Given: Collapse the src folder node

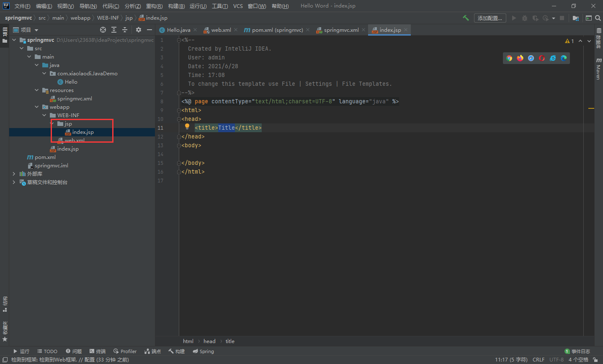Looking at the screenshot, I should tap(22, 49).
